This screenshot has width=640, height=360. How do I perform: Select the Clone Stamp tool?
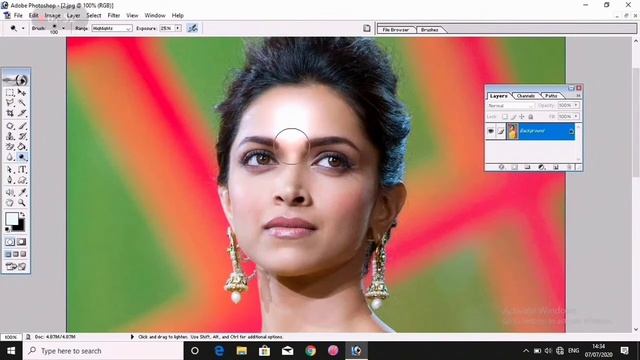pyautogui.click(x=10, y=136)
